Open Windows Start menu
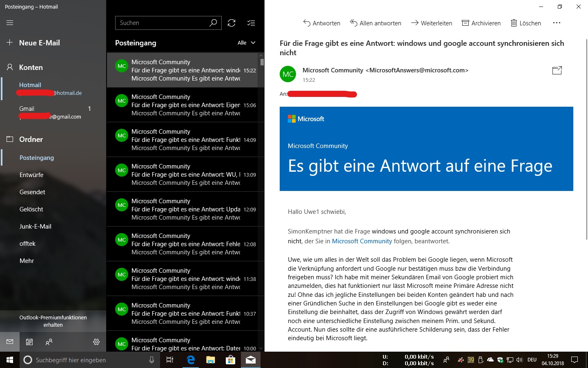Screen dimensions: 588x368 (x=10, y=360)
